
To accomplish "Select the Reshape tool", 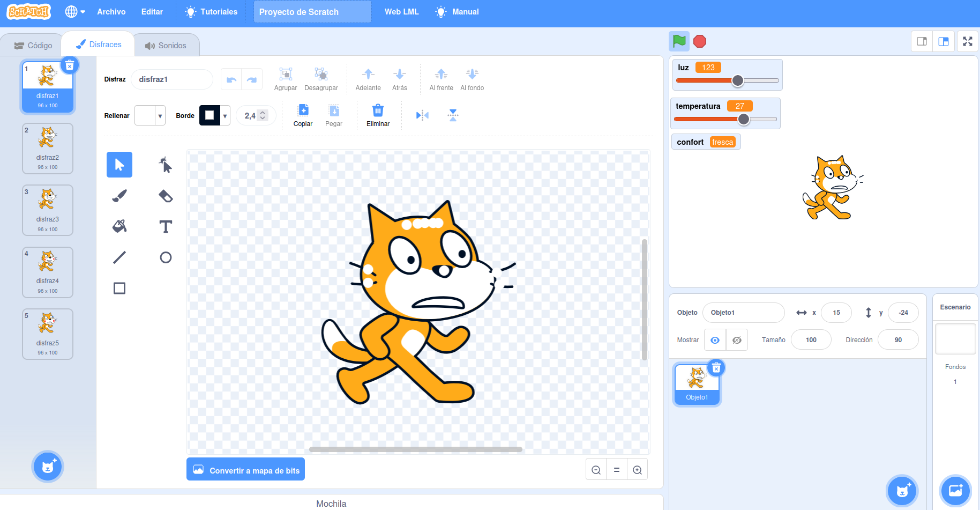I will [166, 165].
